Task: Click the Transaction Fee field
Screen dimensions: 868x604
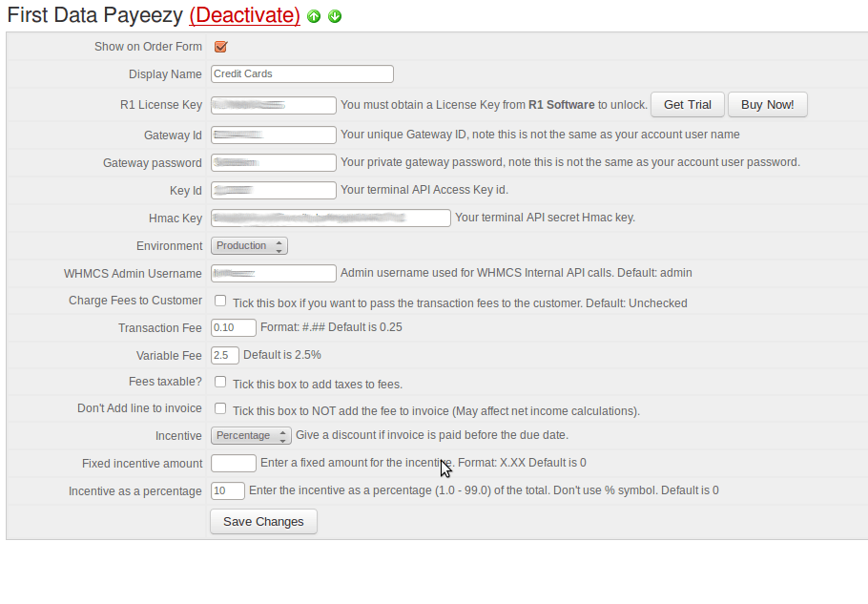Action: (234, 327)
